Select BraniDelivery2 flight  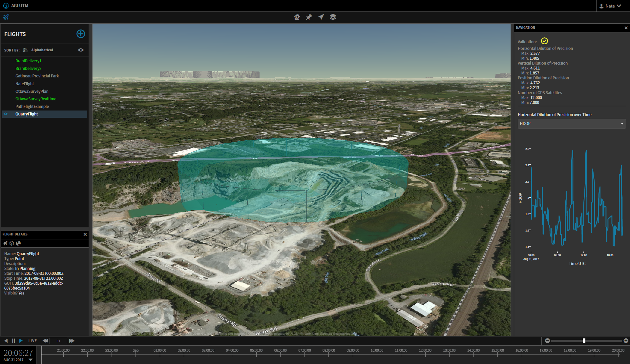click(28, 69)
